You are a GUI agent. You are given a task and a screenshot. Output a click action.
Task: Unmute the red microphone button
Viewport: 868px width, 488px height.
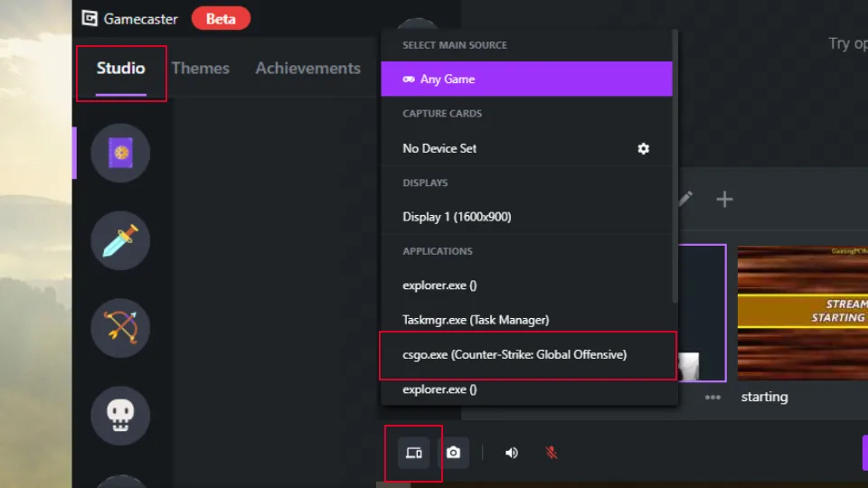552,453
